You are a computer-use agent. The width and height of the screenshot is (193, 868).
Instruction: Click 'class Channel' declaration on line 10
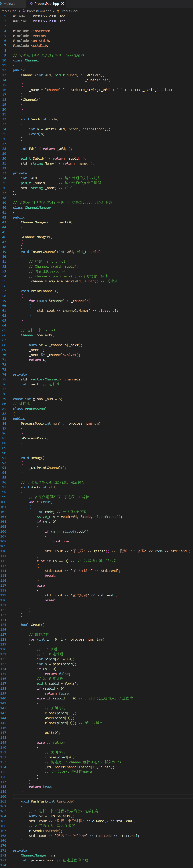26,60
